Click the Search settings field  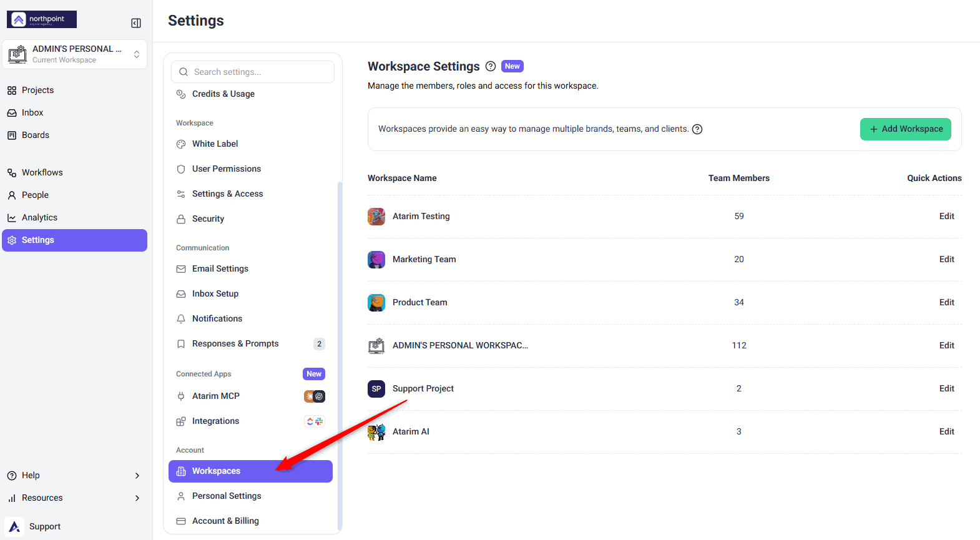[253, 72]
